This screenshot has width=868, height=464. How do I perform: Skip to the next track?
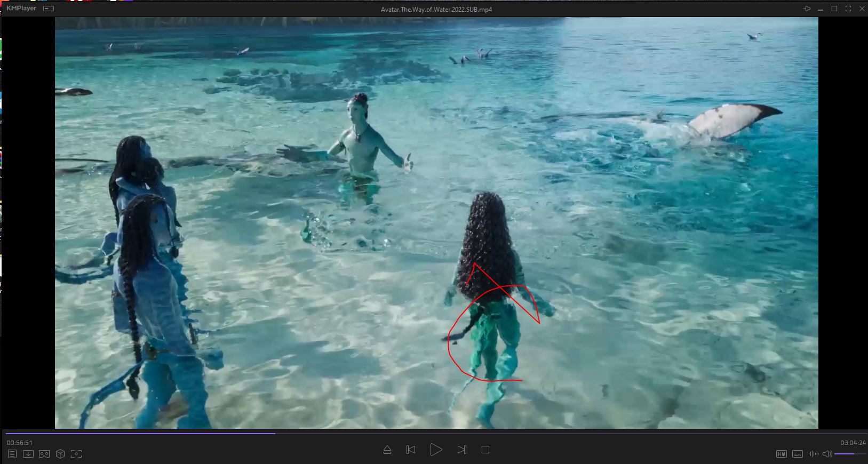coord(462,450)
